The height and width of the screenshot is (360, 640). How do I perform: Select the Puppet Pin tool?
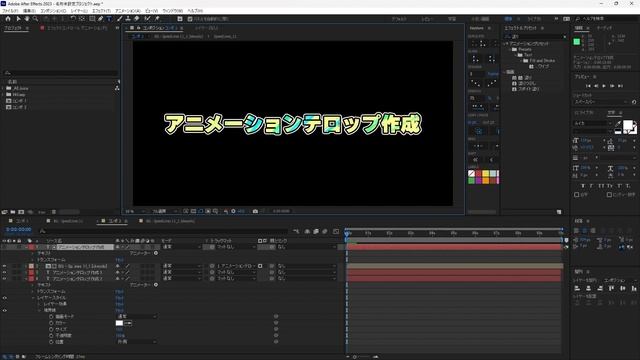pyautogui.click(x=157, y=19)
